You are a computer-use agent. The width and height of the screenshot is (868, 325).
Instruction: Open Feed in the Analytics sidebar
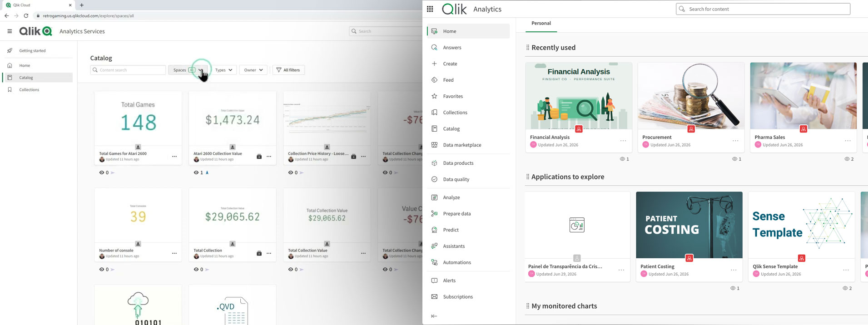tap(468, 80)
